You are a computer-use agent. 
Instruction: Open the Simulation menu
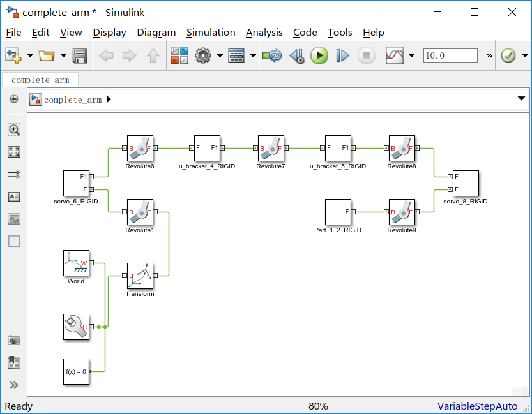click(x=211, y=33)
